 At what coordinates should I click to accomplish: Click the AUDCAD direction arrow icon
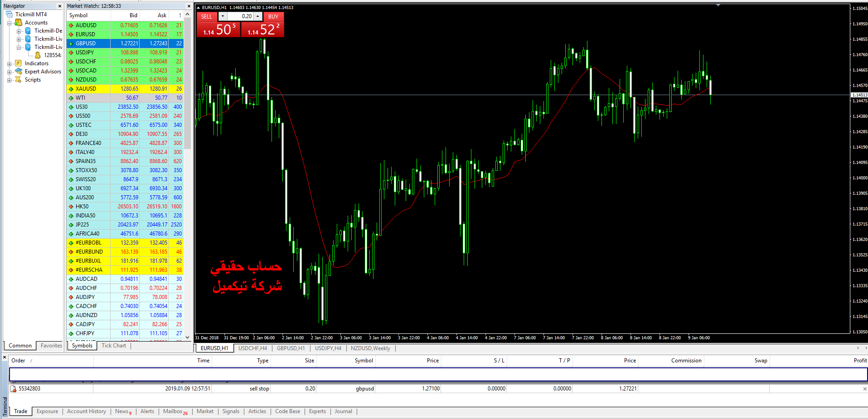[71, 279]
